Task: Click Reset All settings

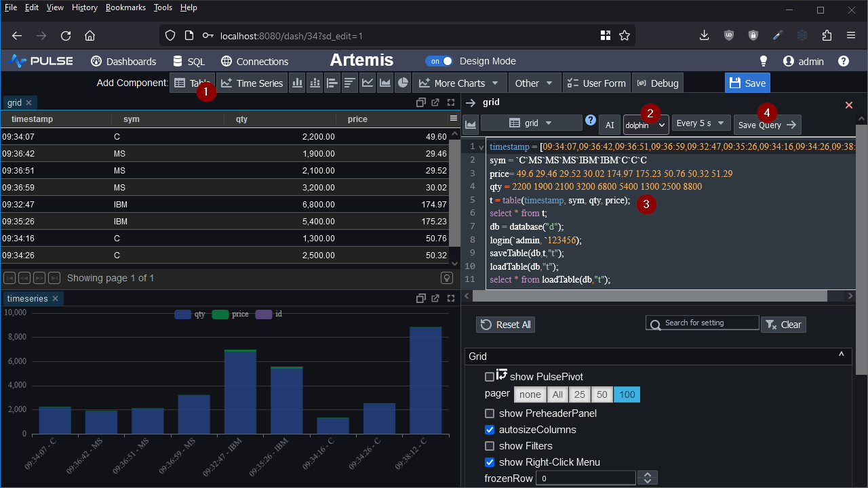Action: coord(506,325)
